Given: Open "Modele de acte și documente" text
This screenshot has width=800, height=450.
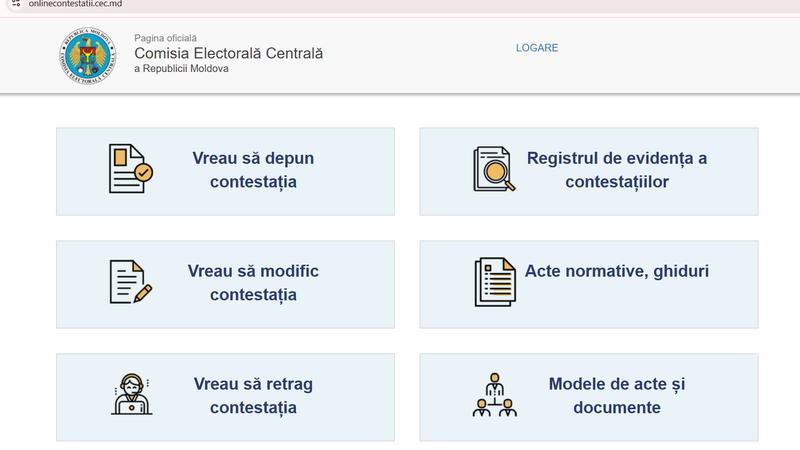Looking at the screenshot, I should pyautogui.click(x=616, y=395).
